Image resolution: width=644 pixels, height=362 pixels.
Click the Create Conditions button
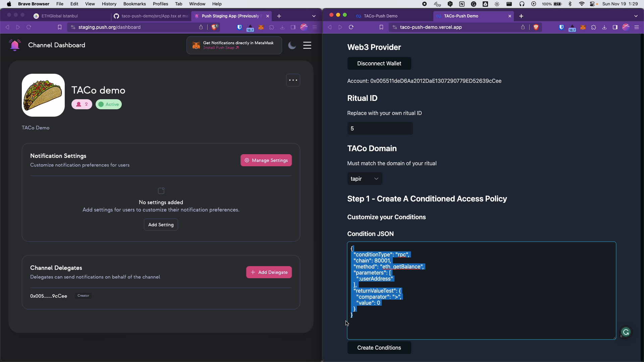click(x=379, y=348)
